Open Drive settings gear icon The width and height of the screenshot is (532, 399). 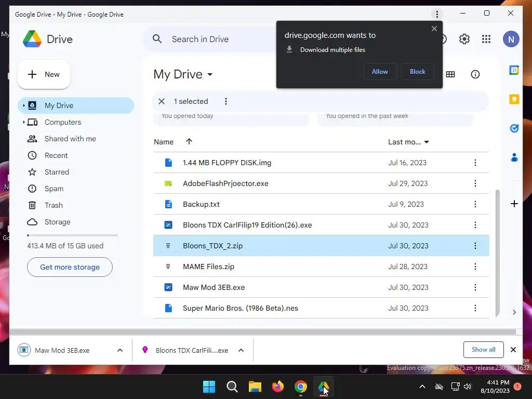(x=464, y=39)
